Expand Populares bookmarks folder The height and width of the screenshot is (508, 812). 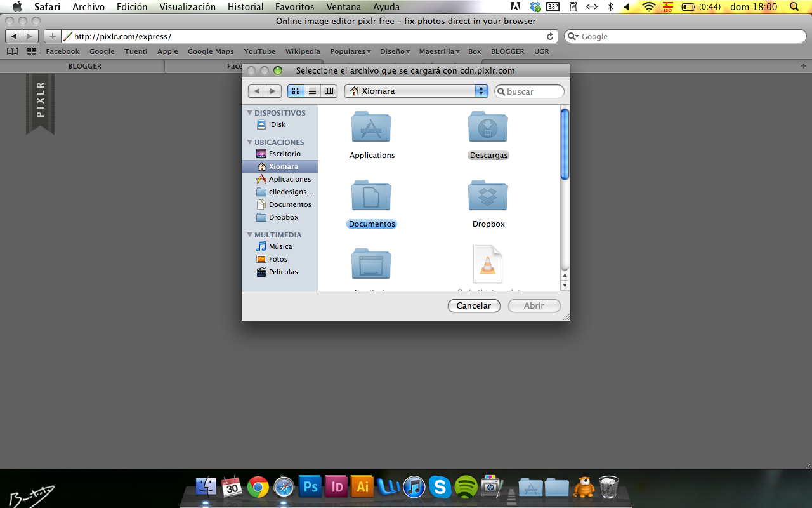click(x=350, y=51)
